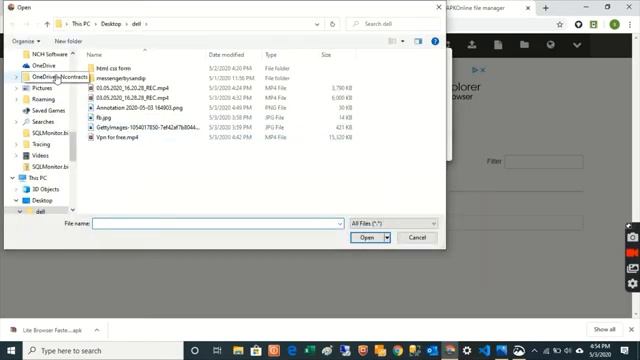Screen dimensions: 640x360
Task: Click the navigation pane scrollbar thumb
Action: click(73, 146)
